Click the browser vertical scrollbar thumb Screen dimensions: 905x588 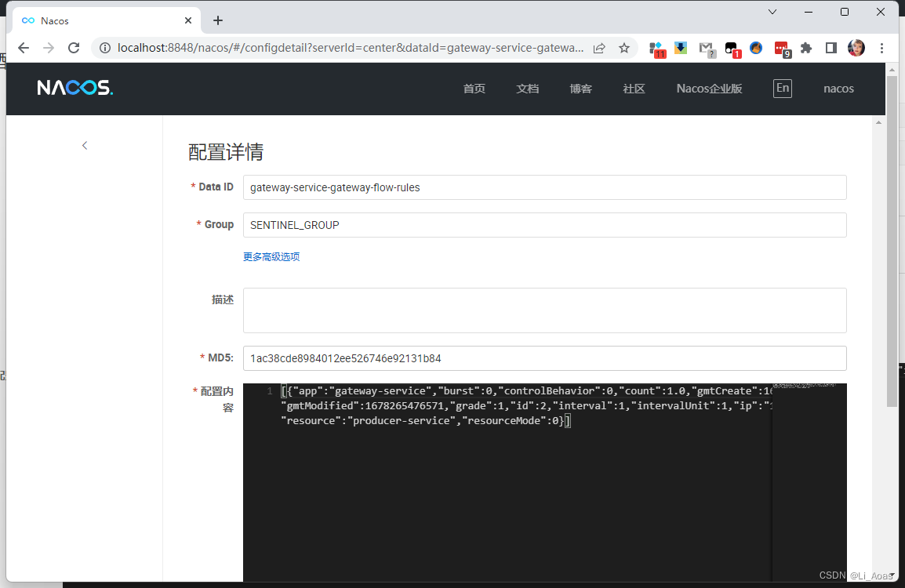(892, 241)
